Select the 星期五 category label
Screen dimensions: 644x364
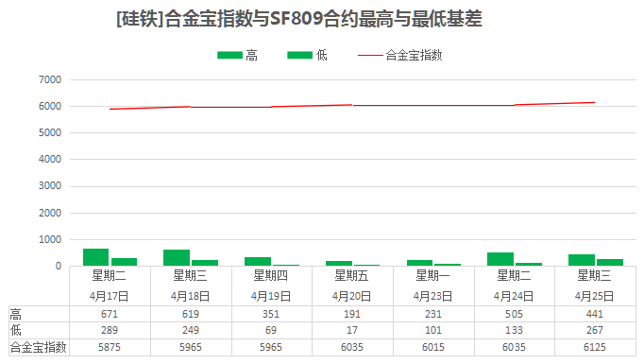tap(351, 275)
